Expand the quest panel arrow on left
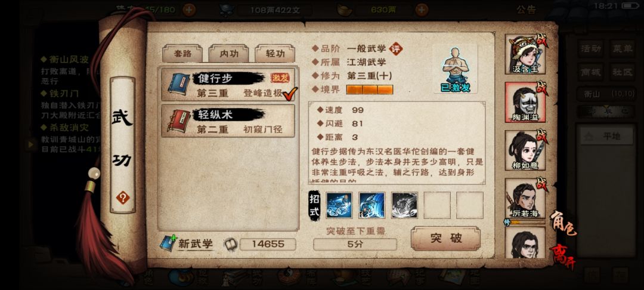The height and width of the screenshot is (290, 644). pos(30,144)
